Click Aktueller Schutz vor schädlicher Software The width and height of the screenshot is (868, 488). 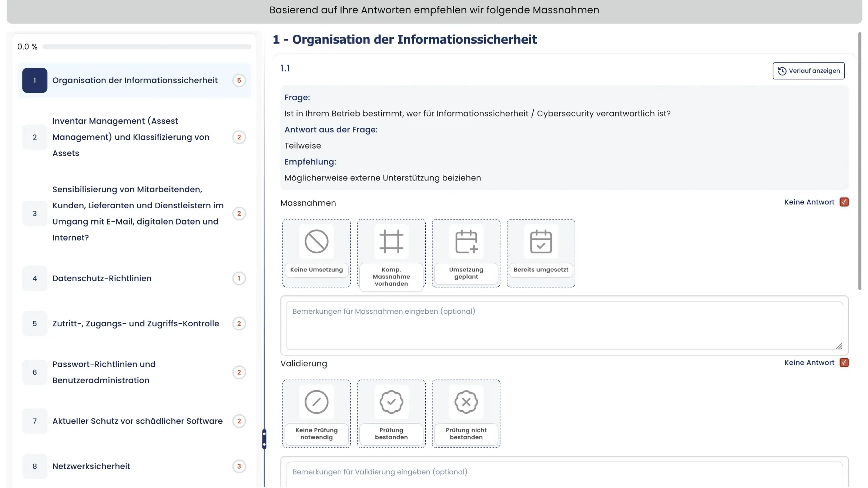point(137,421)
